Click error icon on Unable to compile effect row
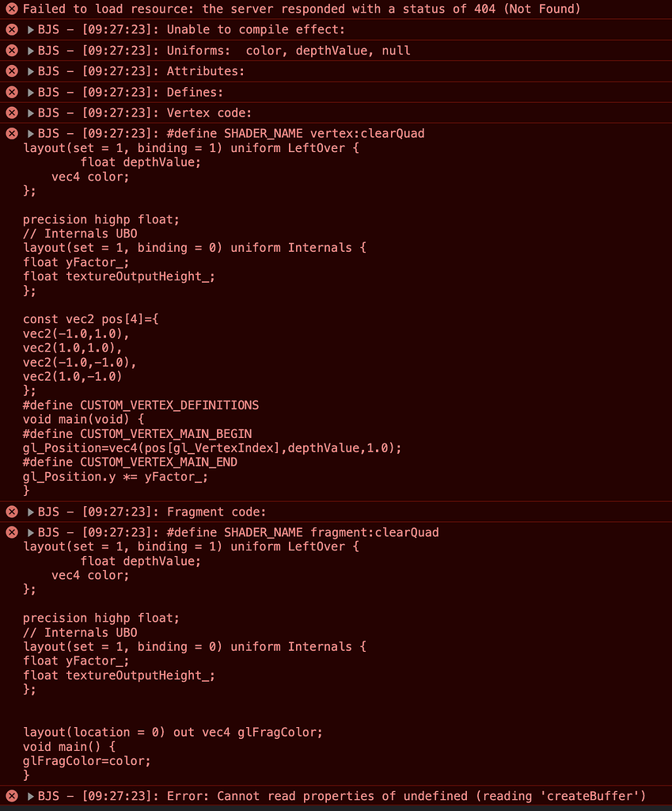This screenshot has height=811, width=672. point(12,29)
